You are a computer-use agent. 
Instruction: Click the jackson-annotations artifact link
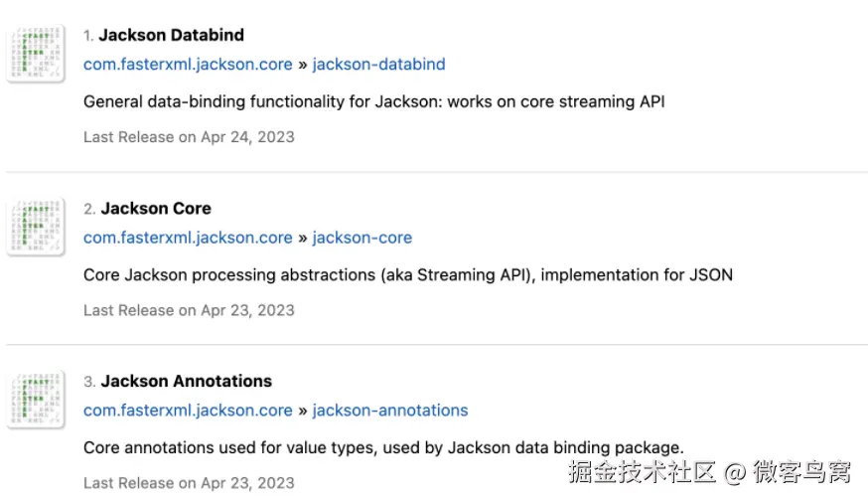point(389,411)
